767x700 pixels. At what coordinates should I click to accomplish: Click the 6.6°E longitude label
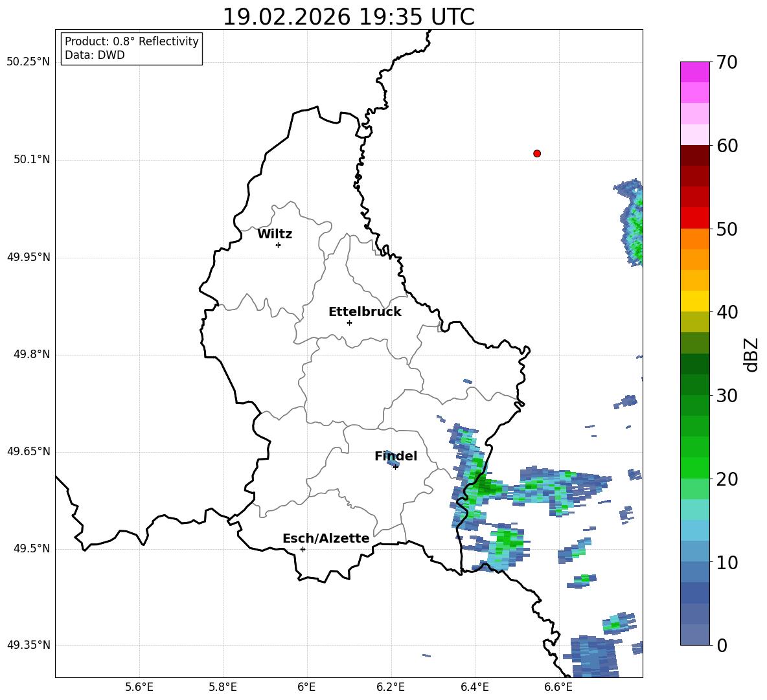558,688
